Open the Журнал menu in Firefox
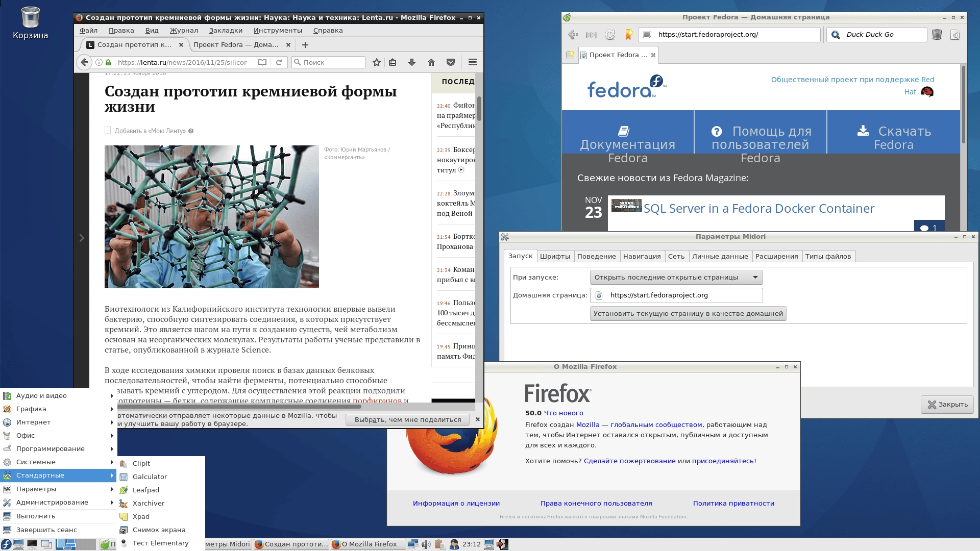This screenshot has height=551, width=980. pos(184,31)
